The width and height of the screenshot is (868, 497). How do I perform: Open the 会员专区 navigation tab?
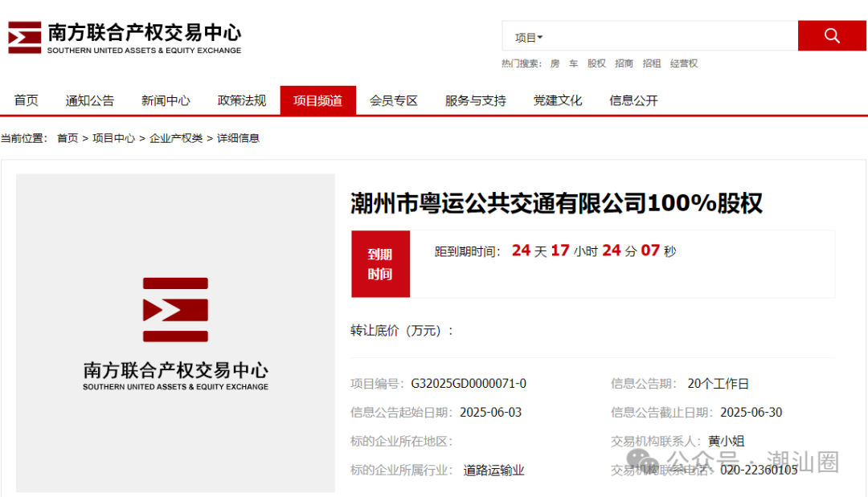click(x=394, y=100)
